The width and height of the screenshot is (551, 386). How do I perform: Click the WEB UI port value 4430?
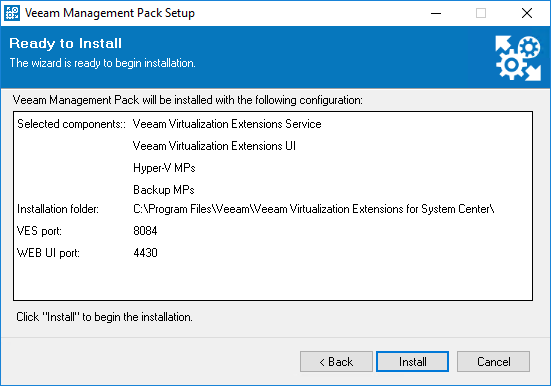click(x=145, y=253)
